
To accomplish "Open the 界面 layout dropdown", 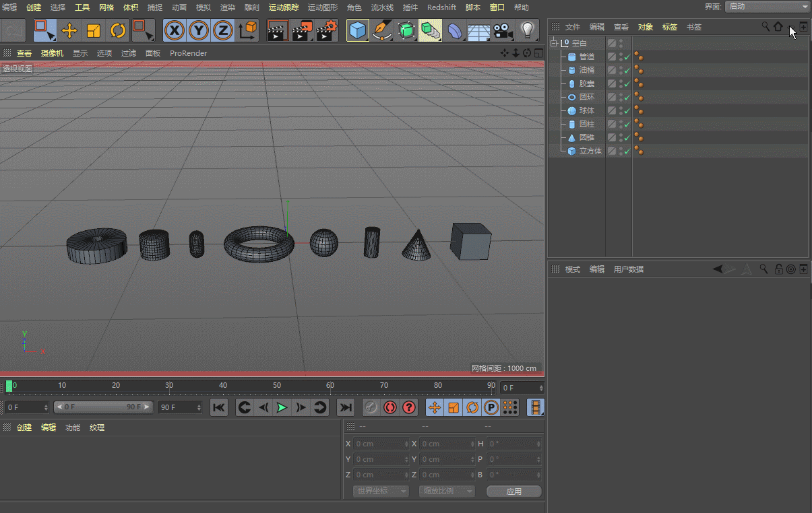I will [767, 7].
